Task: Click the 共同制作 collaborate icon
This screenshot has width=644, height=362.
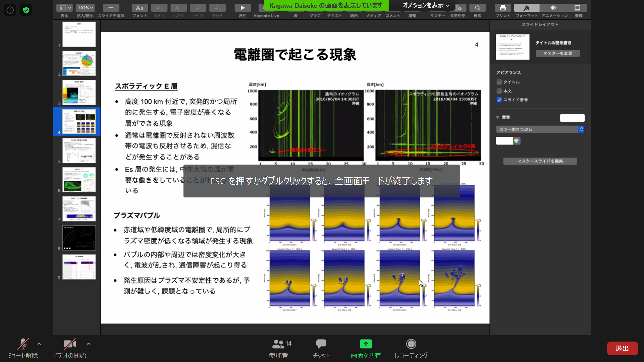Action: [x=458, y=8]
